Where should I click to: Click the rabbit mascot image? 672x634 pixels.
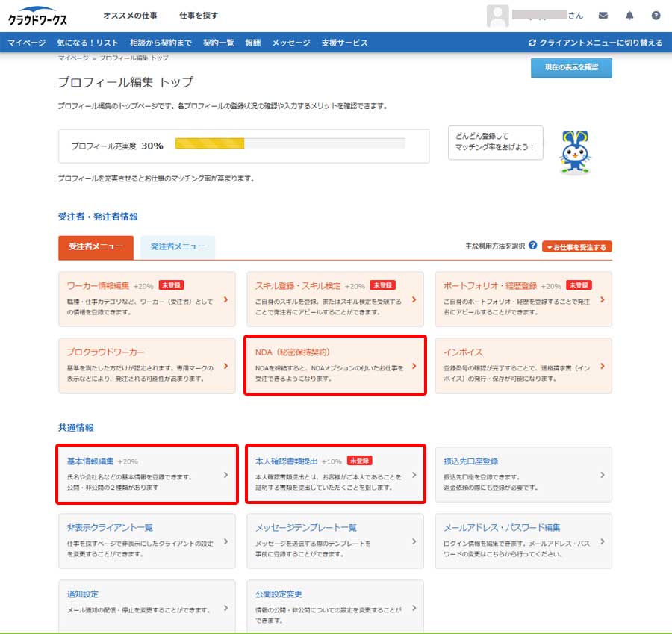click(575, 153)
